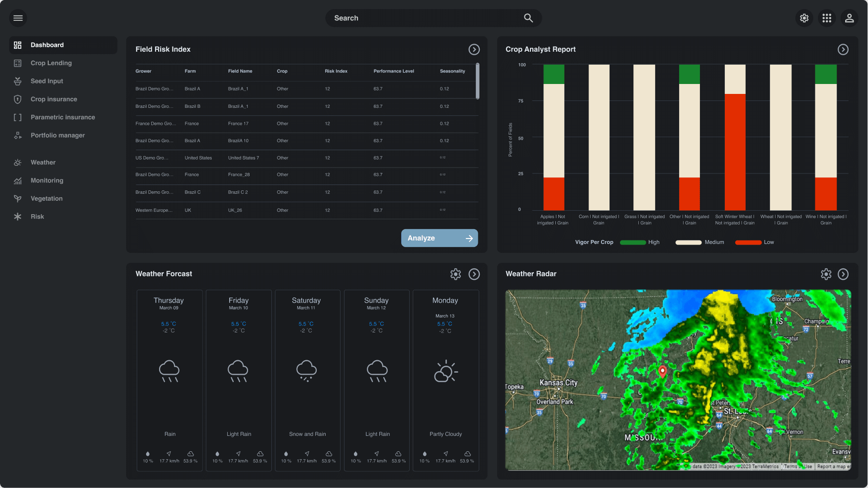Screen dimensions: 868x488
Task: Open Weather Forecast settings gear
Action: (x=455, y=274)
